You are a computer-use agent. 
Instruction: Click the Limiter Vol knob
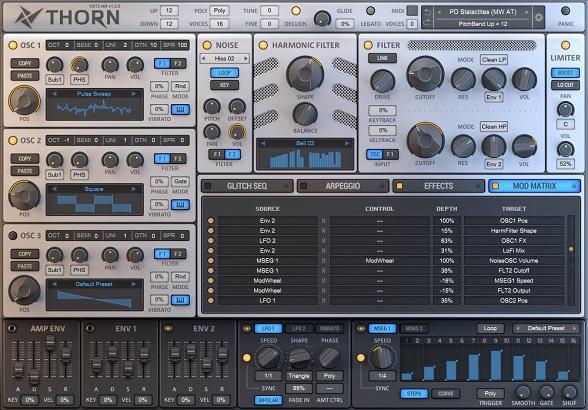[x=565, y=149]
